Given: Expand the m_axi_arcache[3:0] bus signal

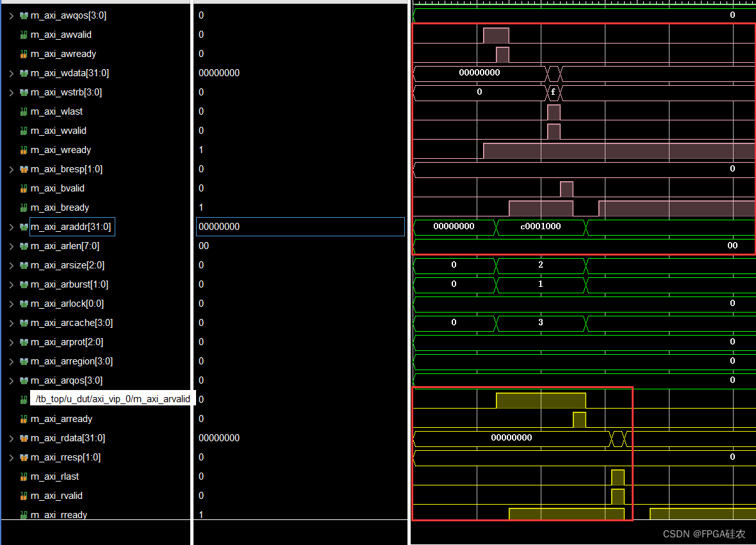Looking at the screenshot, I should tap(11, 323).
